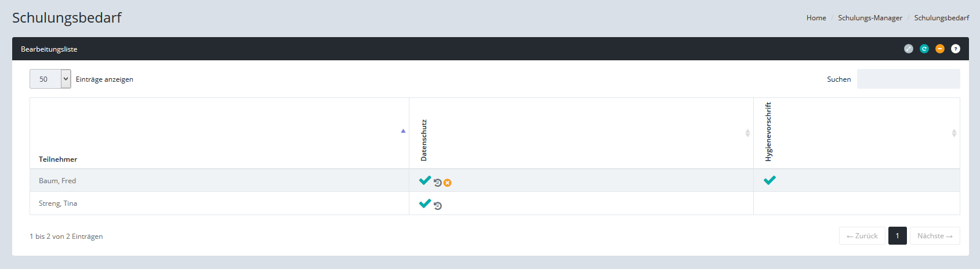Image resolution: width=980 pixels, height=269 pixels.
Task: Click the Zurück pagination button
Action: [862, 236]
